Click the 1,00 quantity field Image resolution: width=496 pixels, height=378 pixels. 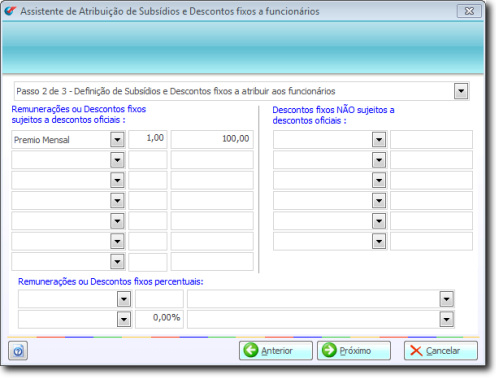[x=148, y=139]
